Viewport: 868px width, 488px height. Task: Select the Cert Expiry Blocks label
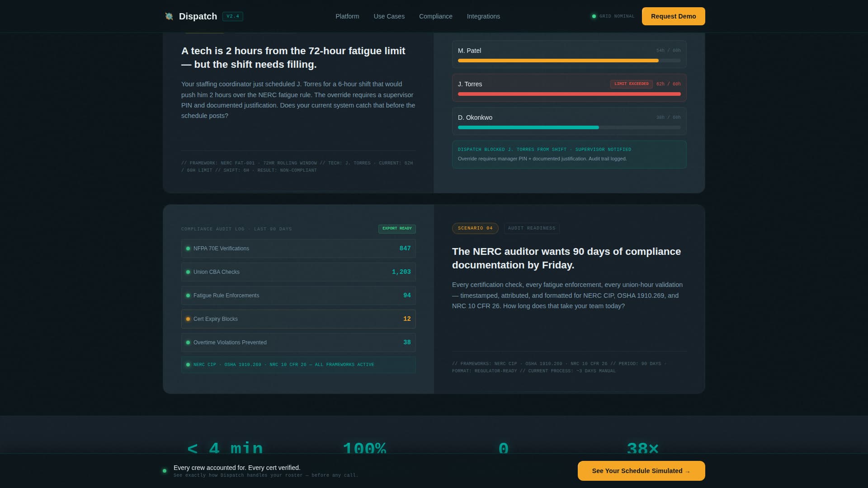click(x=216, y=319)
